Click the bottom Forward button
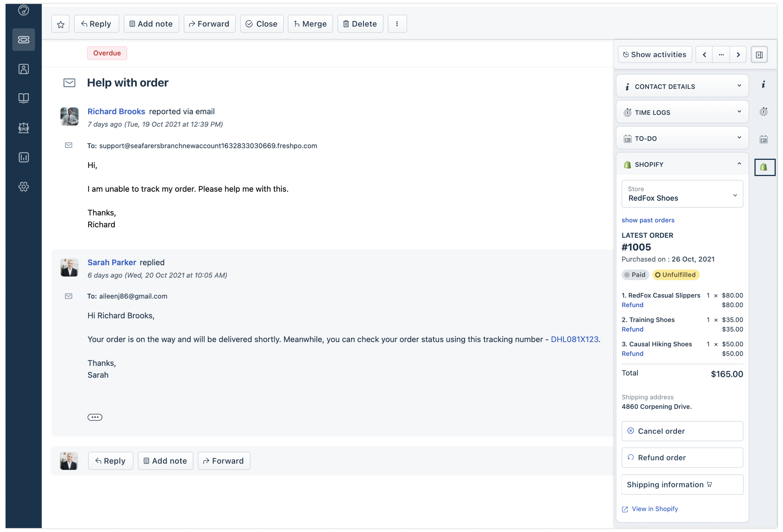Viewport: 783px width, 532px height. click(224, 461)
